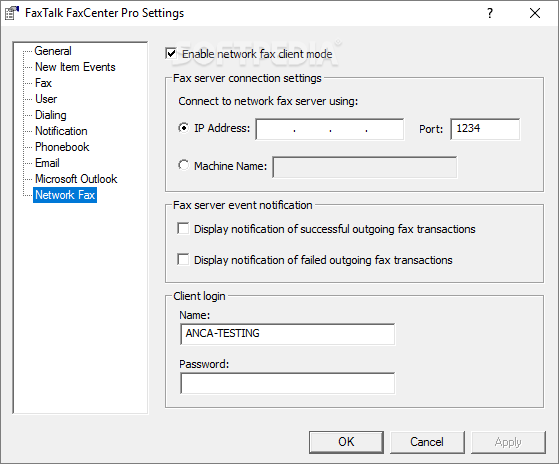The image size is (559, 464).
Task: Enable failed outgoing fax notification checkbox
Action: click(183, 259)
